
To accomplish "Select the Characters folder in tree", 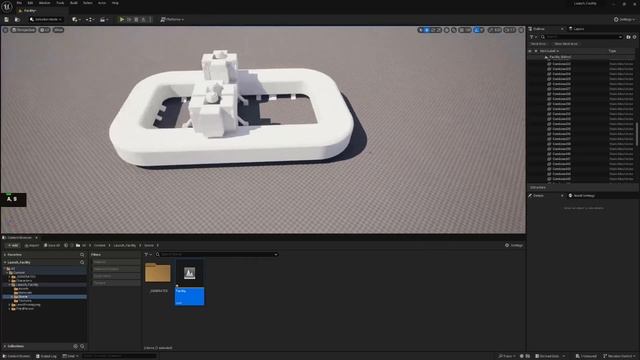I will (24, 281).
